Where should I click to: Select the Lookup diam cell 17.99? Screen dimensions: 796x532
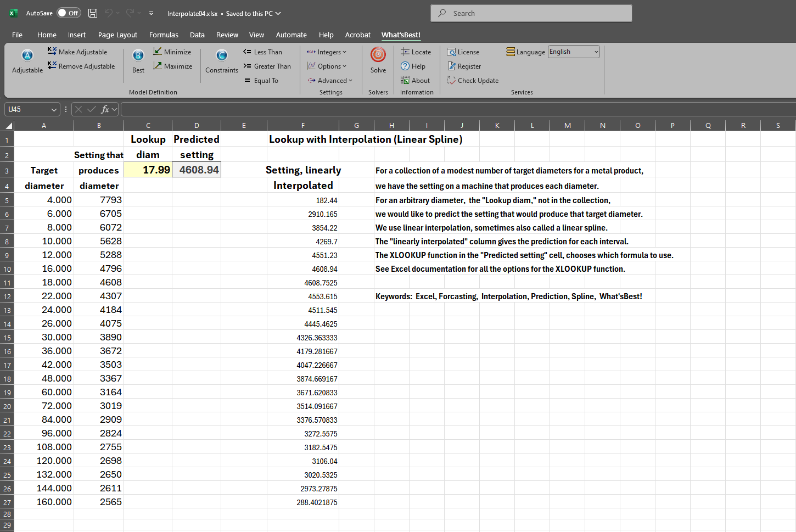148,170
